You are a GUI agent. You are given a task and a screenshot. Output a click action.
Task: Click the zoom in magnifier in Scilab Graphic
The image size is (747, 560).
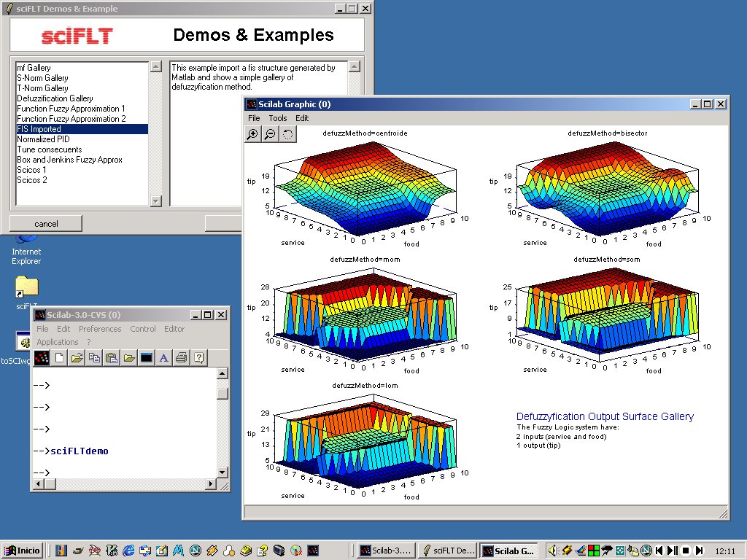coord(252,134)
